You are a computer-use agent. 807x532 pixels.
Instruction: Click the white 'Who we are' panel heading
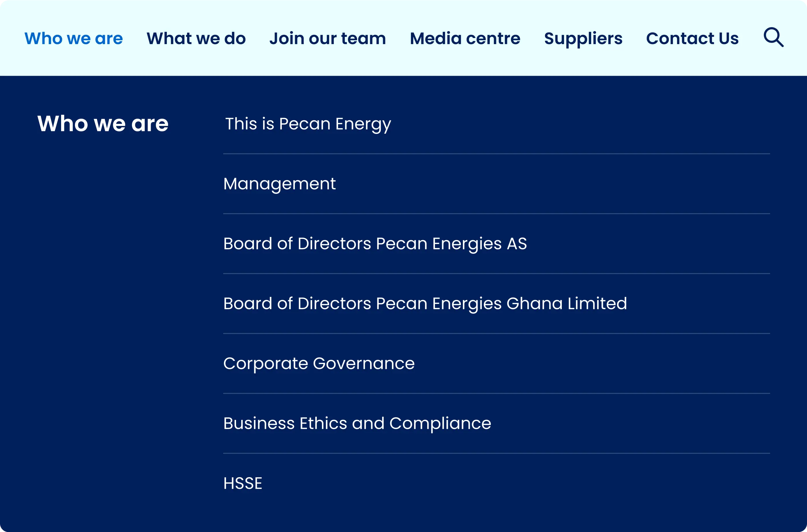103,124
